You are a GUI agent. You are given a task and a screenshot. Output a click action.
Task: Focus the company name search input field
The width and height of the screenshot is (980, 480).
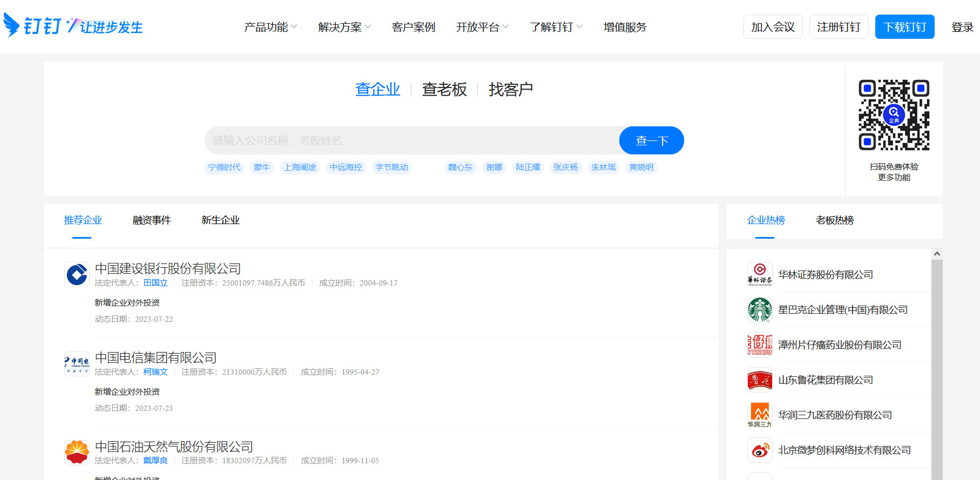tap(412, 140)
